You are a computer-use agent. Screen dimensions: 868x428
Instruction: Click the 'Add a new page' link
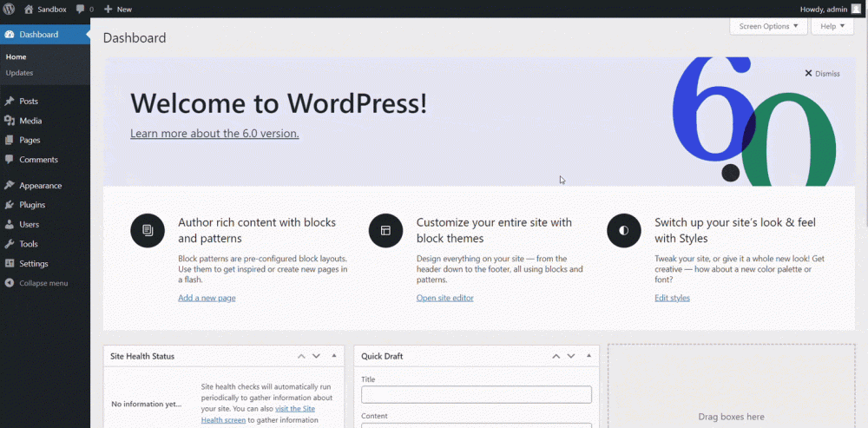207,298
